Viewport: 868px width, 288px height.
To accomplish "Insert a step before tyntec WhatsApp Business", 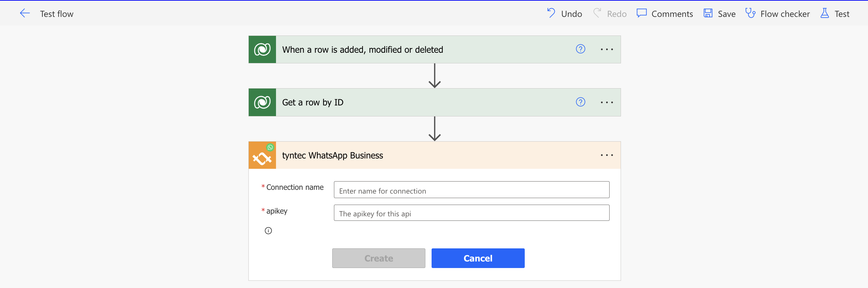I will tap(435, 129).
